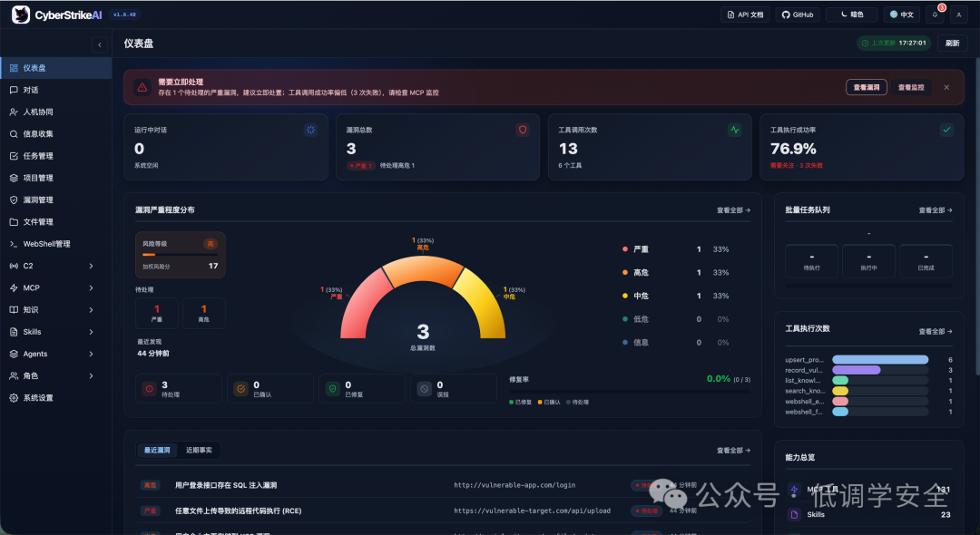Click the Agents layers icon
The image size is (980, 535).
tap(14, 354)
